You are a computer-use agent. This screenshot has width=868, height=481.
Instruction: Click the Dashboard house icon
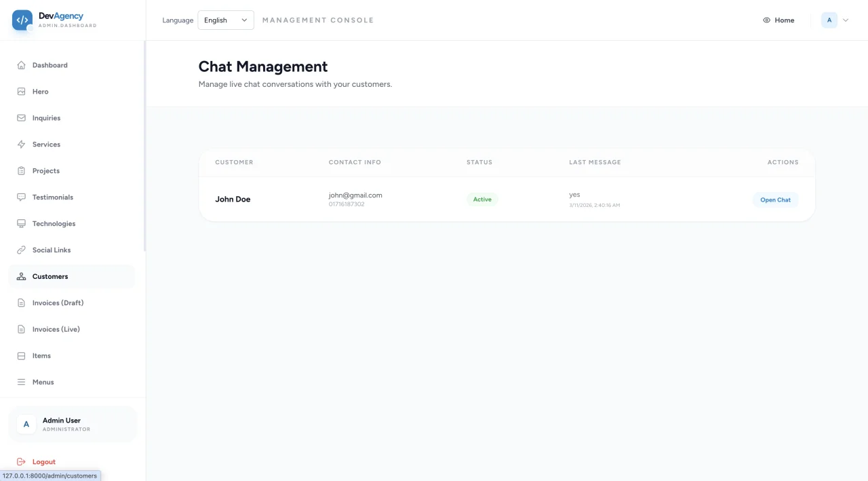pos(21,65)
